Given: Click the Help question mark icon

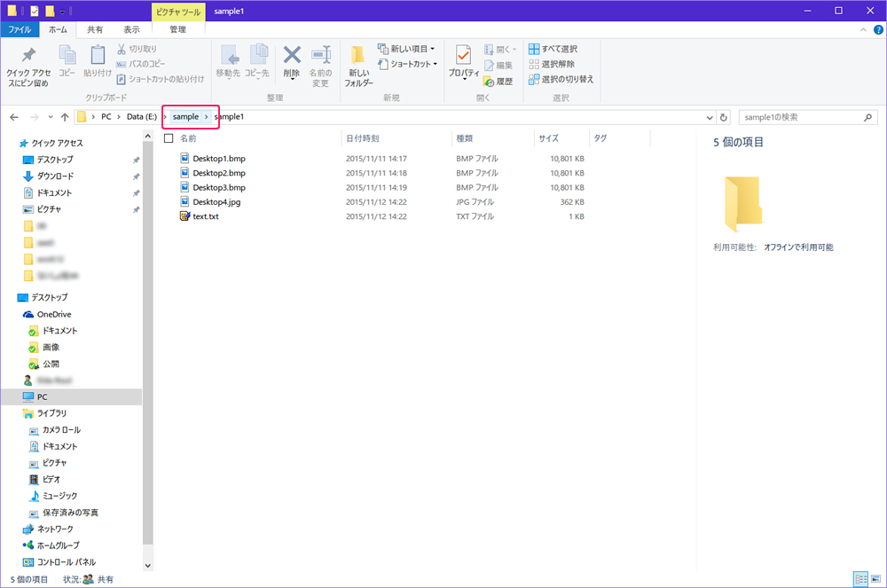Looking at the screenshot, I should click(878, 30).
